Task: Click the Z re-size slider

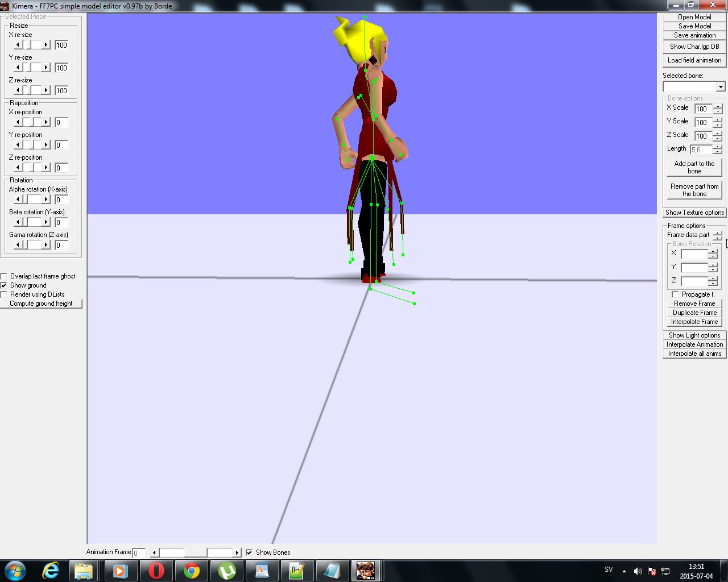Action: point(32,90)
